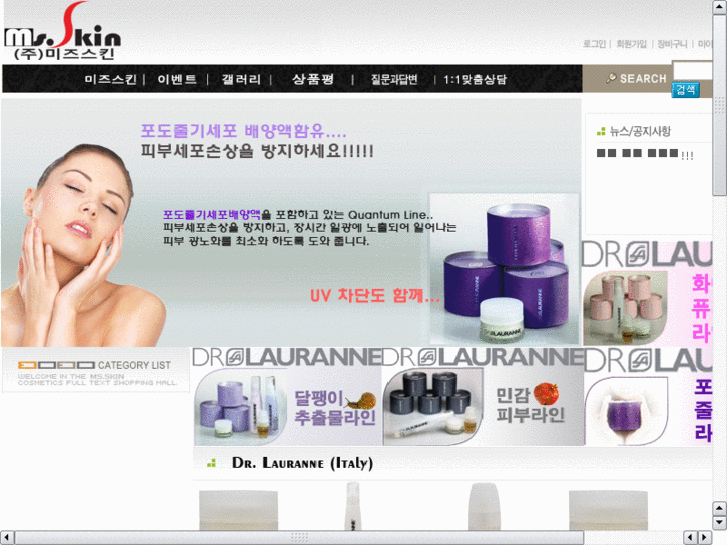Open the 달팽이 추출물라인 banner
727x545 pixels.
point(287,397)
